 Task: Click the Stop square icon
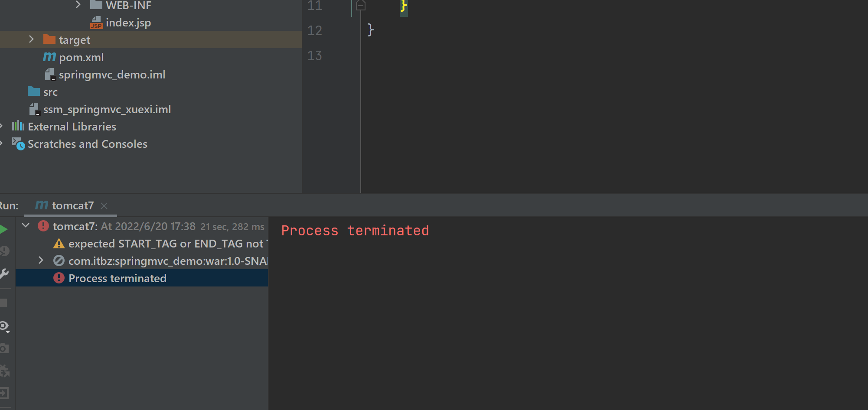[x=3, y=303]
